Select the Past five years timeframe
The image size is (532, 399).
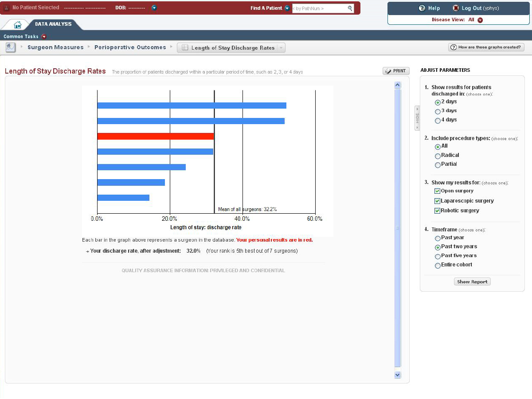(438, 256)
